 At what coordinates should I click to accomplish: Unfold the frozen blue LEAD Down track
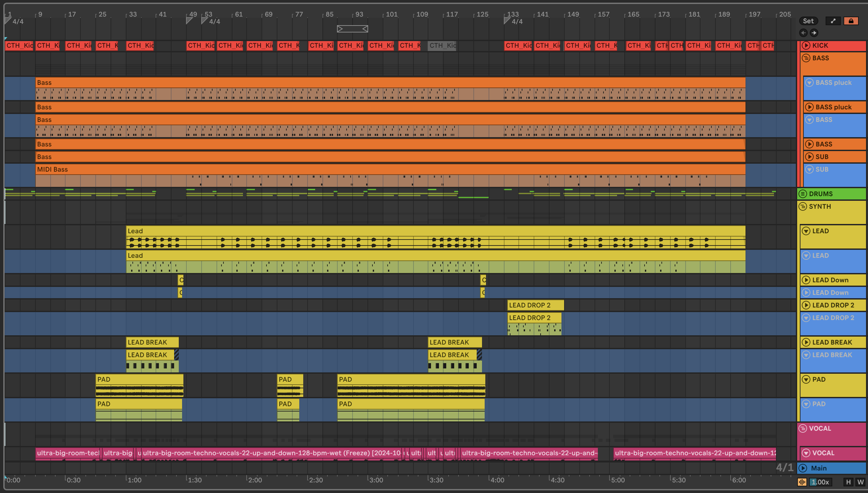806,293
